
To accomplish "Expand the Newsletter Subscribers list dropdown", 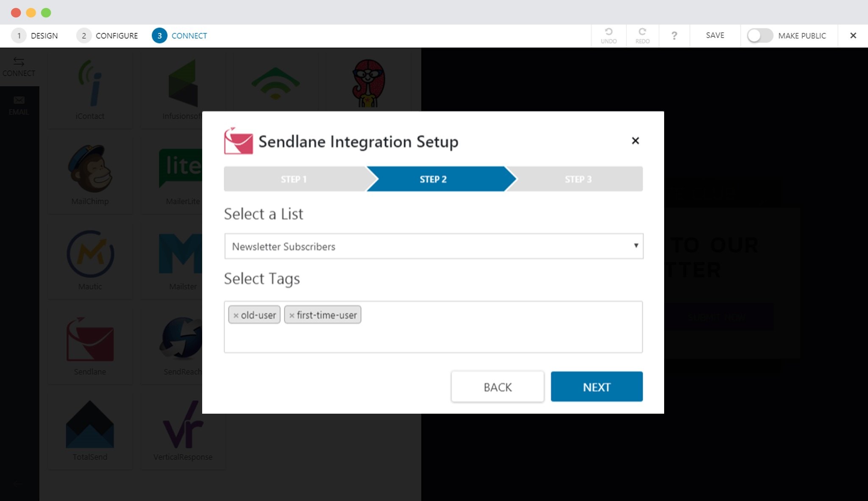I will click(x=434, y=246).
